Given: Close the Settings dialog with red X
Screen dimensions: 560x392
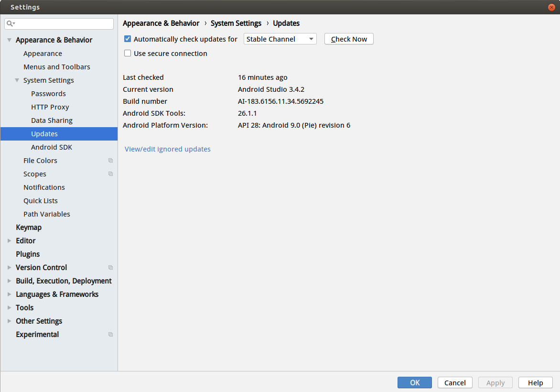Looking at the screenshot, I should tap(551, 7).
